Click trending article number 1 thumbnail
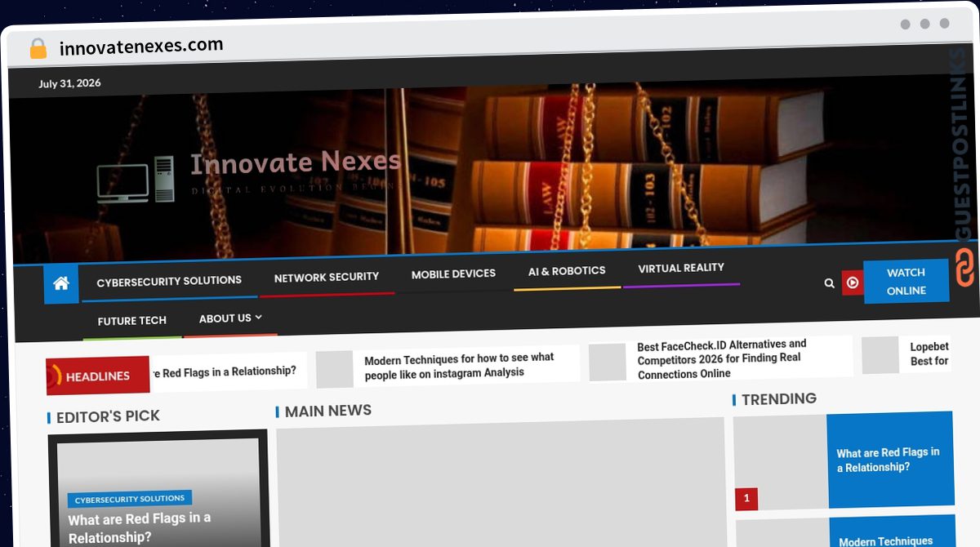 click(780, 462)
